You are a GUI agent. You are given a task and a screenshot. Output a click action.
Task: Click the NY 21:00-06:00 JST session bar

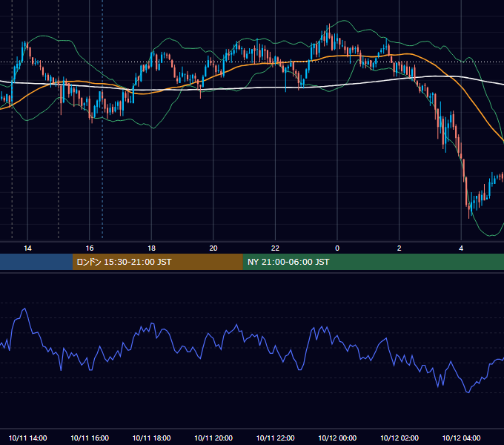pos(373,262)
